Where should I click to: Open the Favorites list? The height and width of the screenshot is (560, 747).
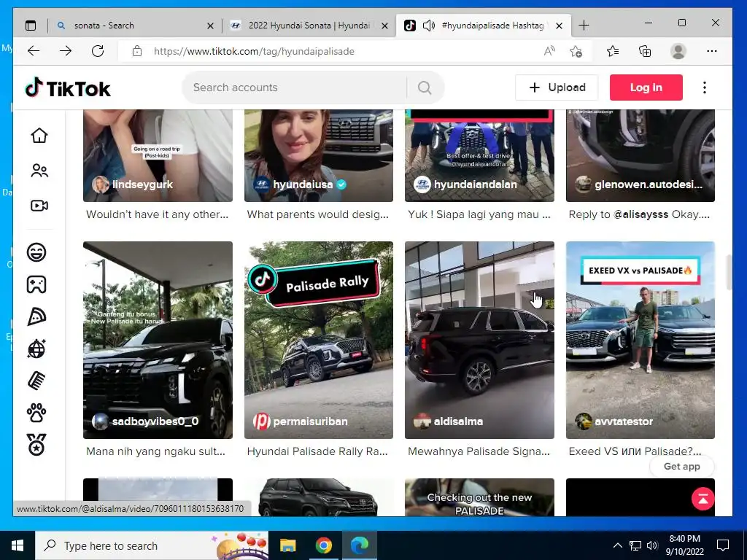pyautogui.click(x=613, y=51)
